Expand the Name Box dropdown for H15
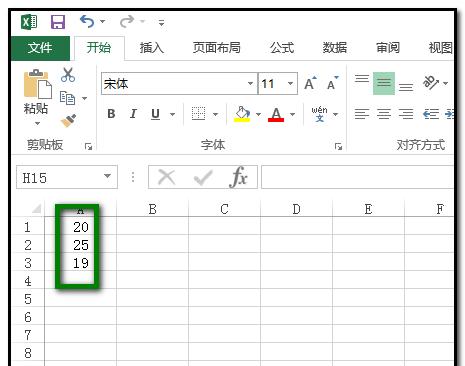Screen dimensions: 465x366 107,176
